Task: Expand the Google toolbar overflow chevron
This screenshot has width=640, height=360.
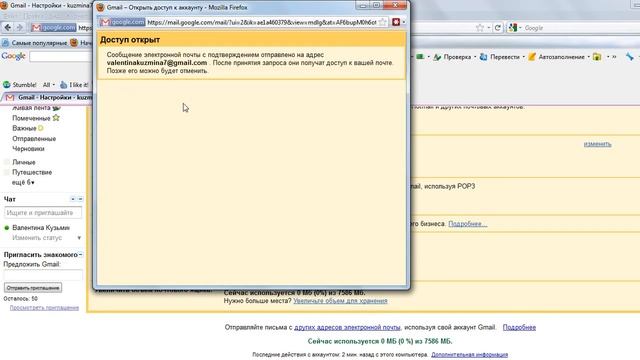Action: [614, 57]
